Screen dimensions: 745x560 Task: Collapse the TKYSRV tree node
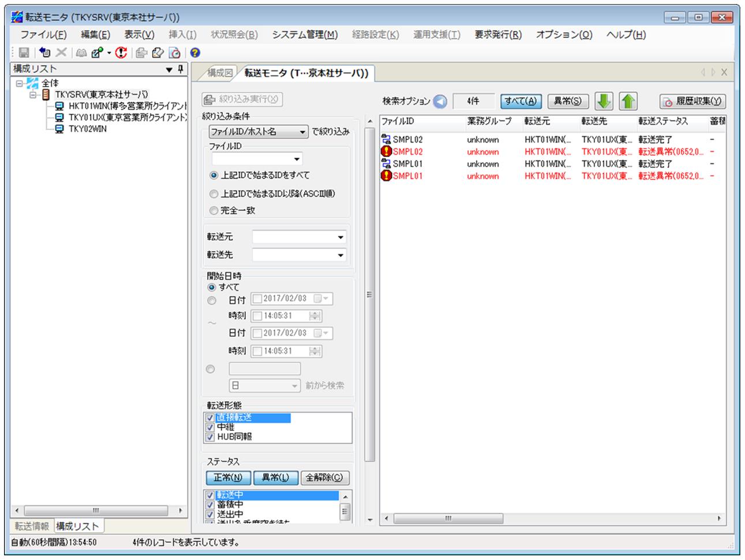tap(33, 95)
